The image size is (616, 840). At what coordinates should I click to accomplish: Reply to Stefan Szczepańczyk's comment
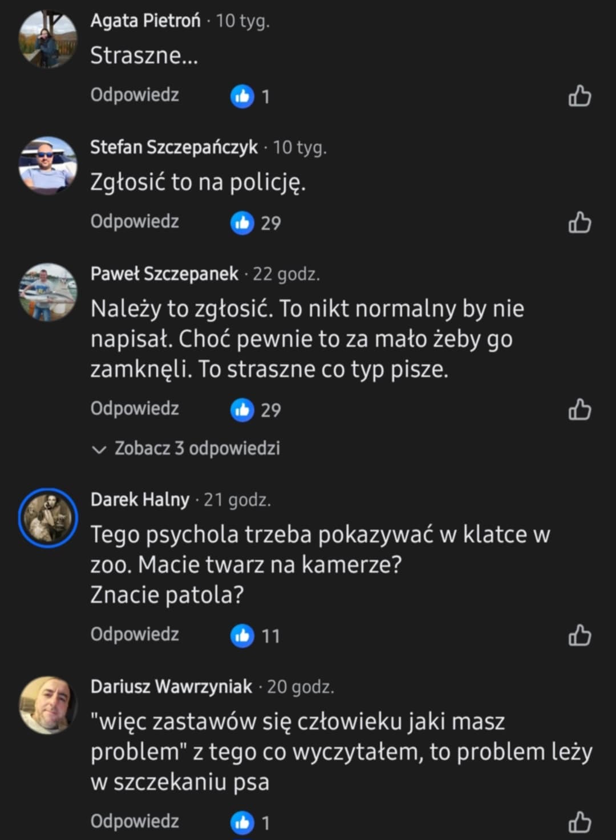point(135,221)
